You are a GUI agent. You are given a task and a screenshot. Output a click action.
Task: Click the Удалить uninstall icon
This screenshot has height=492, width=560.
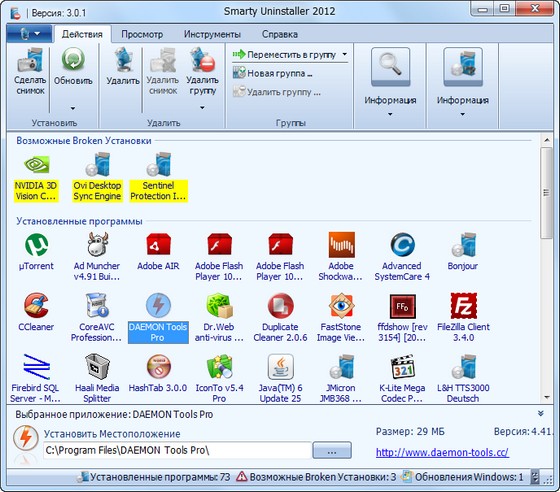click(x=123, y=61)
